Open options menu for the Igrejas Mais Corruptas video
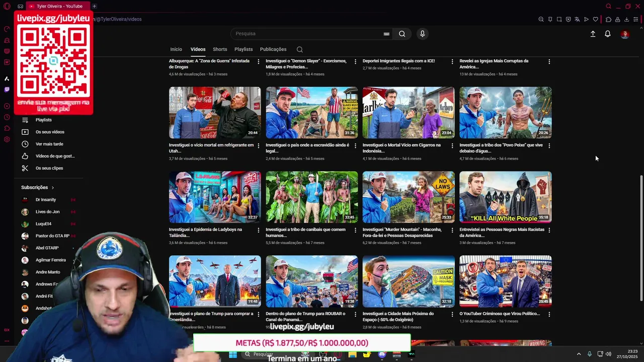 pyautogui.click(x=549, y=61)
